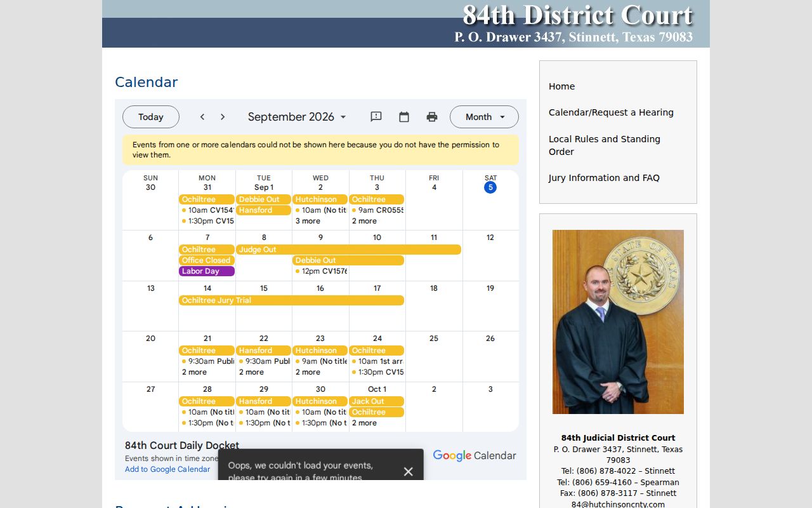This screenshot has width=812, height=508.
Task: Expand '2 more' events on September 21
Action: click(194, 372)
